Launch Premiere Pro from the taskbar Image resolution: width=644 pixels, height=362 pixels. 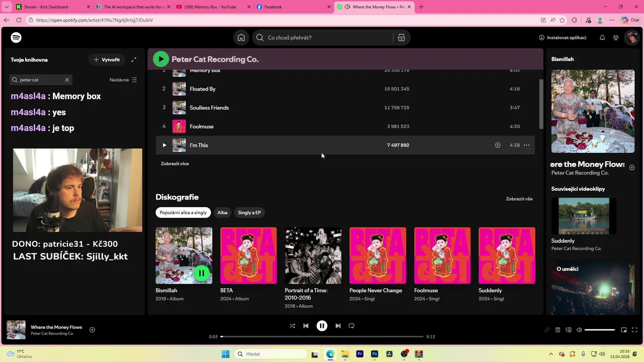click(x=360, y=354)
